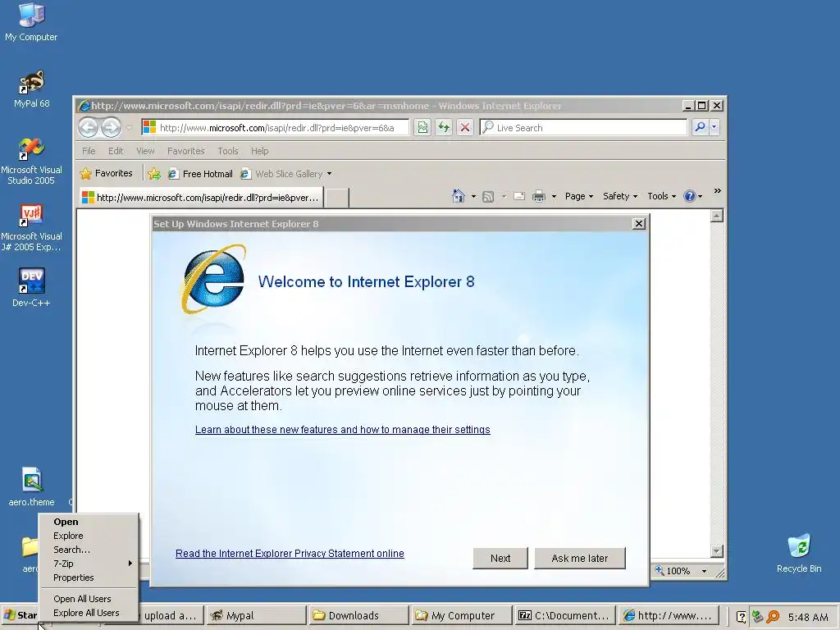This screenshot has width=840, height=630.
Task: Open IE Privacy Statement online link
Action: point(290,554)
